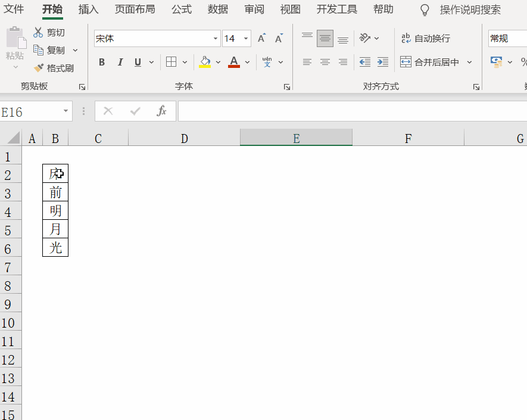
Task: Click the 操作说明搜索 search box
Action: click(470, 10)
